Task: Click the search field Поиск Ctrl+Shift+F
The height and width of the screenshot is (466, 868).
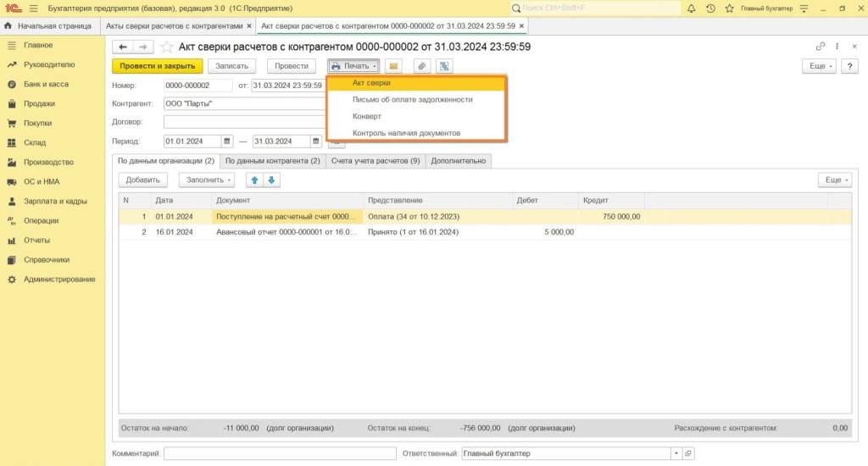Action: [x=595, y=8]
